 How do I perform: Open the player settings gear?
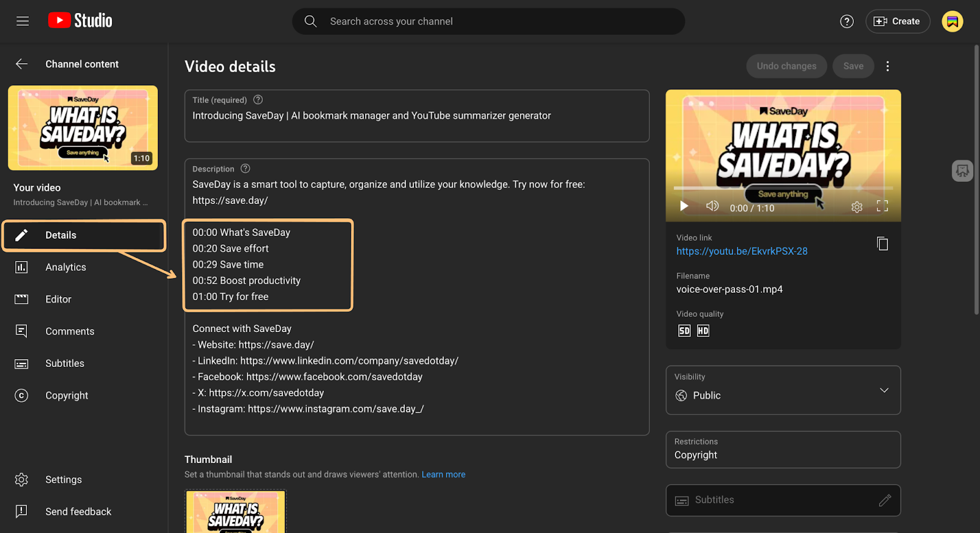click(x=857, y=207)
